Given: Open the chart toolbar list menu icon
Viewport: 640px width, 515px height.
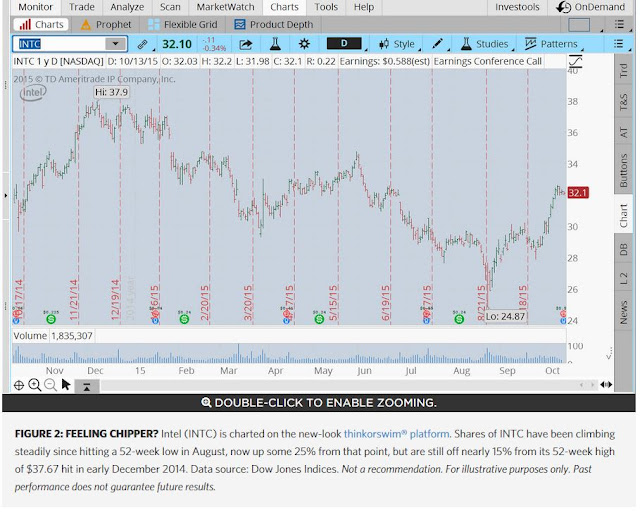Looking at the screenshot, I should click(x=619, y=44).
